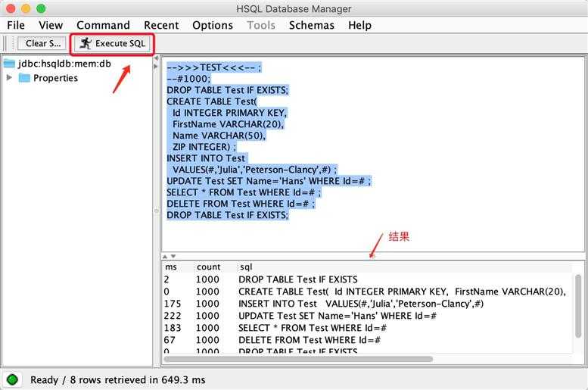The height and width of the screenshot is (390, 588).
Task: Click the yellow minimize window button
Action: pos(26,8)
